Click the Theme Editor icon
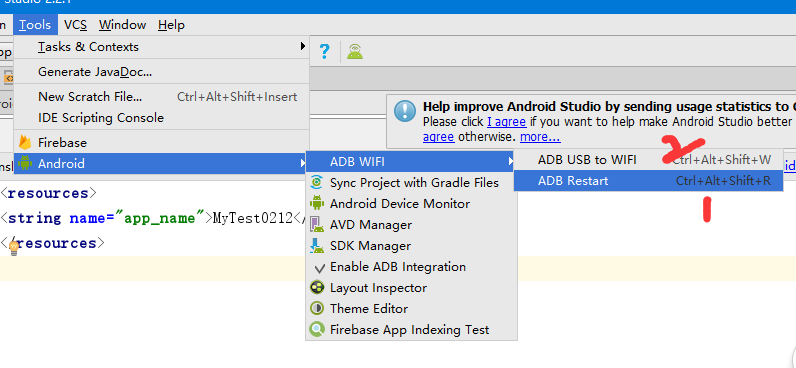This screenshot has height=368, width=796. [317, 308]
